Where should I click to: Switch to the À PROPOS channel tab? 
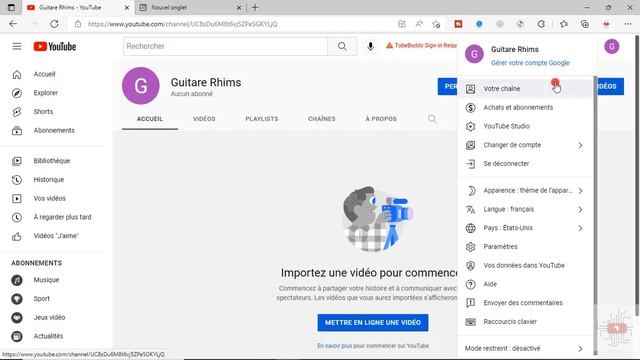tap(381, 119)
